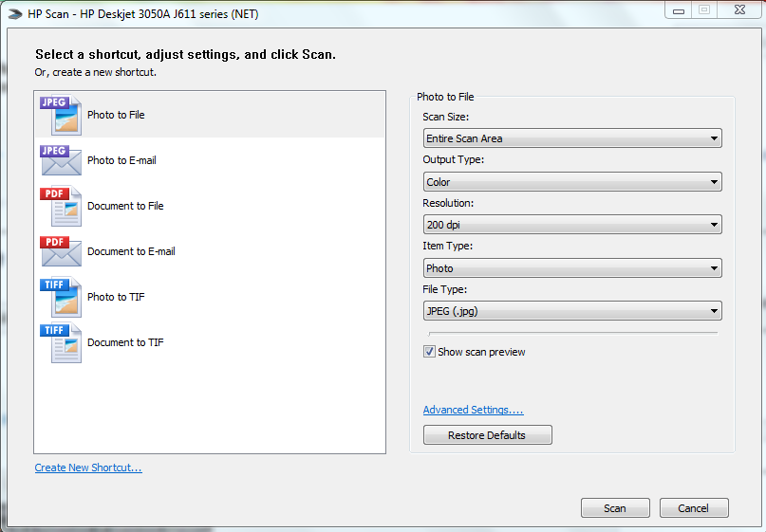Click the Scan button

615,508
